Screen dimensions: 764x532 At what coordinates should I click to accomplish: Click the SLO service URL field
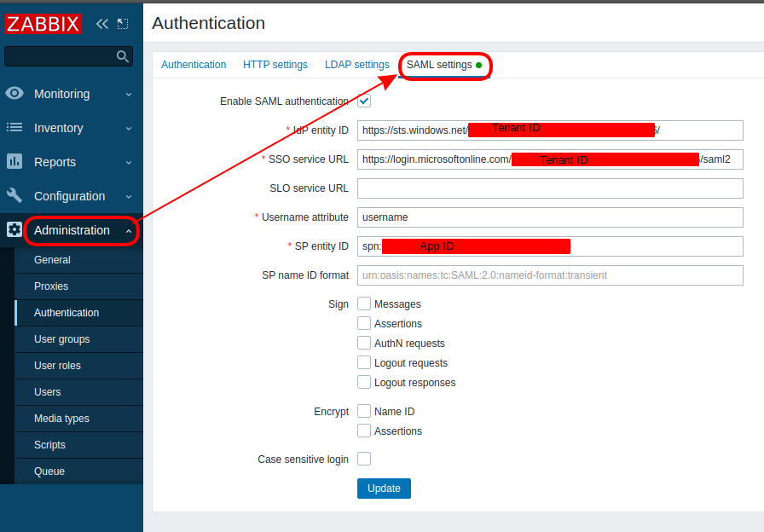pos(550,188)
